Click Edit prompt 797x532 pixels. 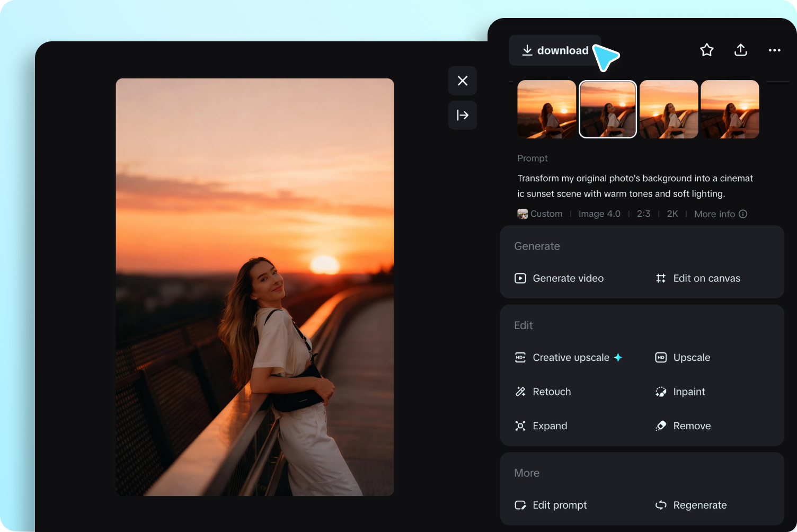(551, 505)
